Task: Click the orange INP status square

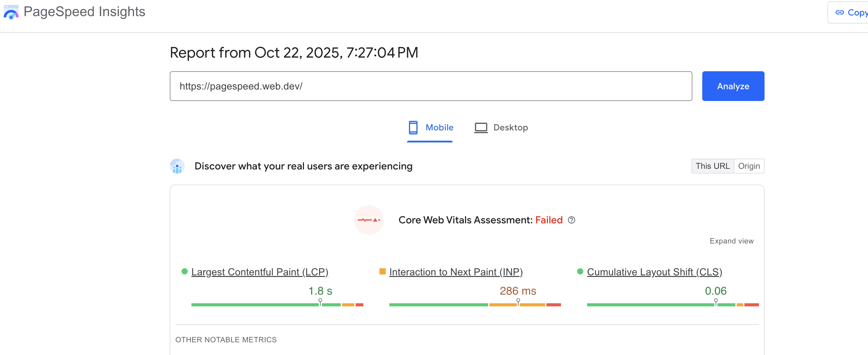Action: tap(383, 271)
